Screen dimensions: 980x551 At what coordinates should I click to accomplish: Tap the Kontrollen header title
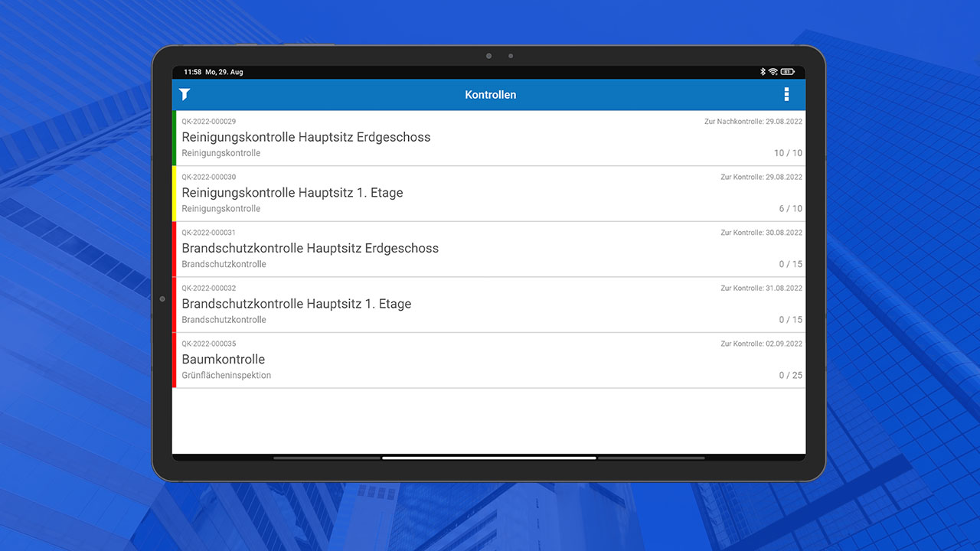(x=491, y=95)
